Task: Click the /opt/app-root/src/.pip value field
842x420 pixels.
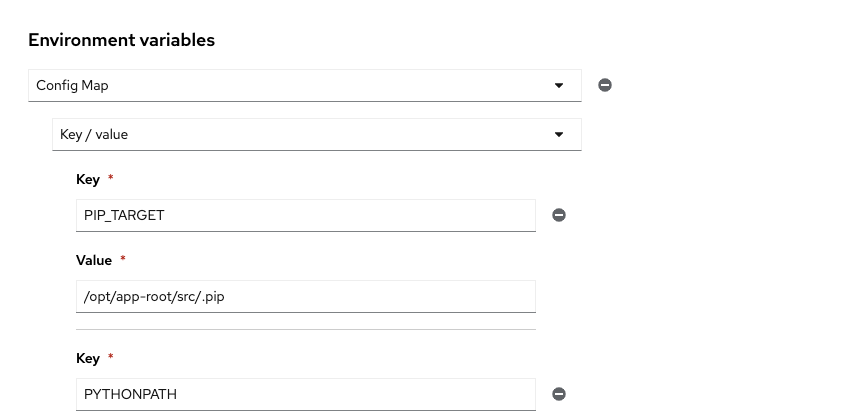Action: [305, 296]
